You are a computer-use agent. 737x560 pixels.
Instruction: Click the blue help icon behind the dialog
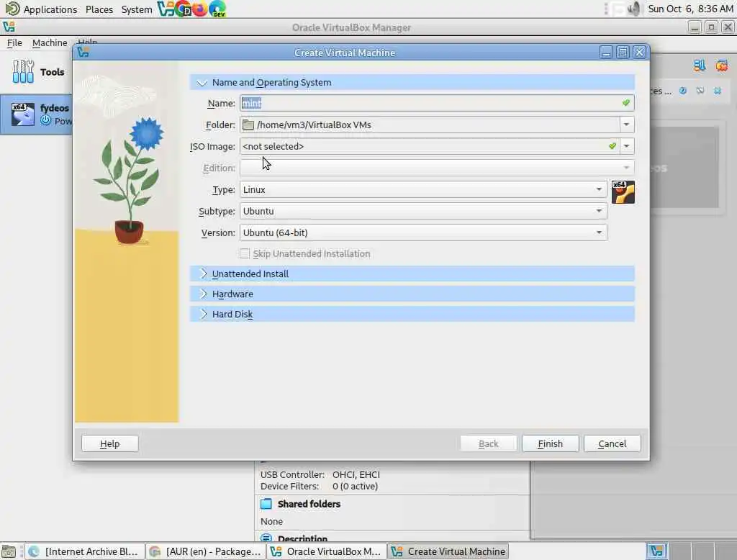coord(682,91)
